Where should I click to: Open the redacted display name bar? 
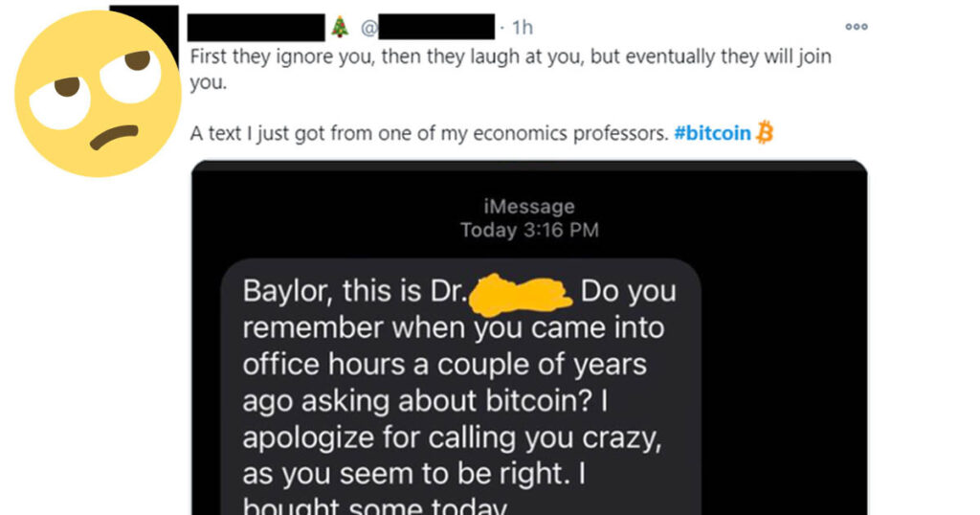[x=256, y=28]
